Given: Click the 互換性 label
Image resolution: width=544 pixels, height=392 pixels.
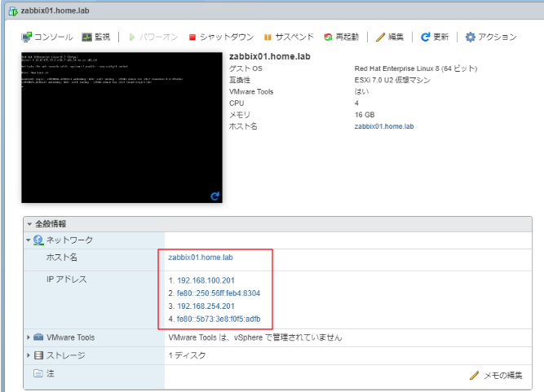Looking at the screenshot, I should tap(240, 80).
